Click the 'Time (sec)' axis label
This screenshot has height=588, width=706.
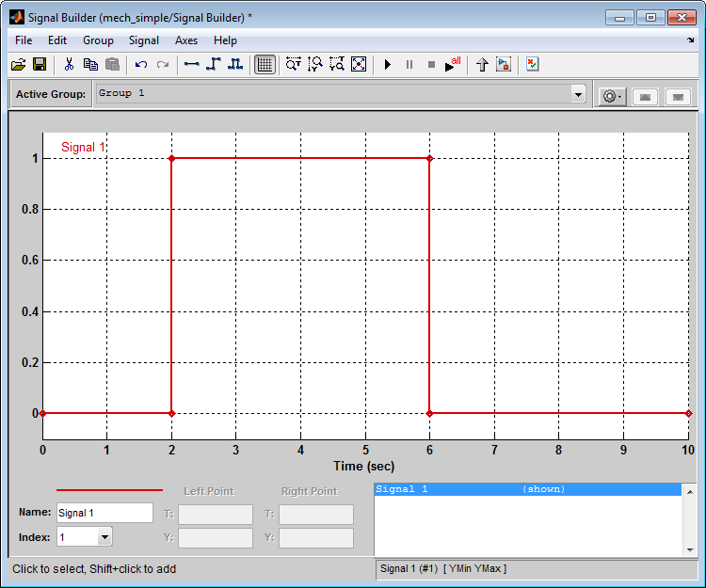click(363, 466)
